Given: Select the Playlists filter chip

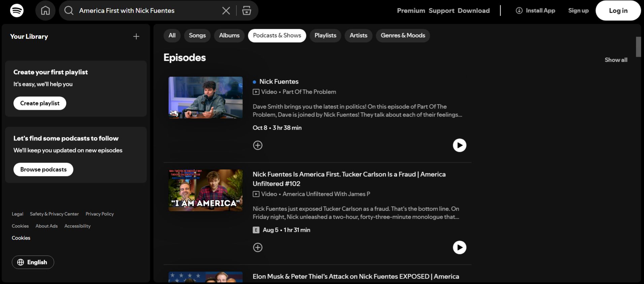Looking at the screenshot, I should pos(325,35).
